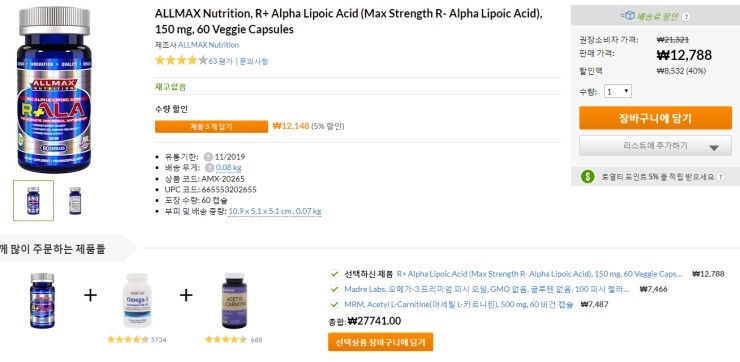Image resolution: width=740 pixels, height=362 pixels.
Task: Click the Omega-3 product star rating
Action: (128, 339)
